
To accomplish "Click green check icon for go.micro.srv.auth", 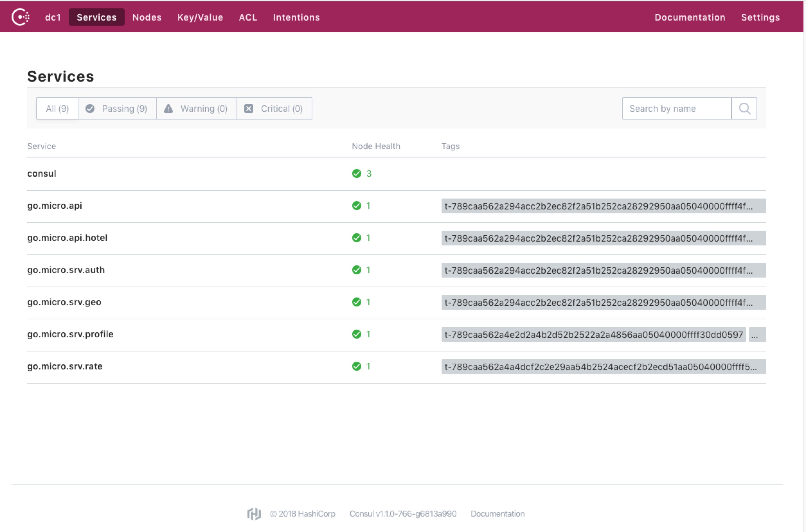I will click(x=357, y=270).
